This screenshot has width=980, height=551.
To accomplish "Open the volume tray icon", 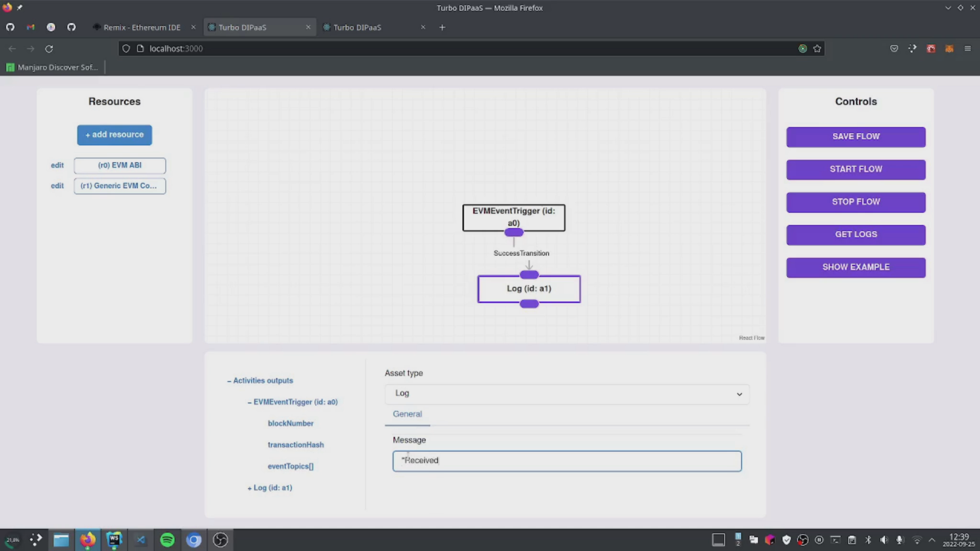I will (x=884, y=540).
